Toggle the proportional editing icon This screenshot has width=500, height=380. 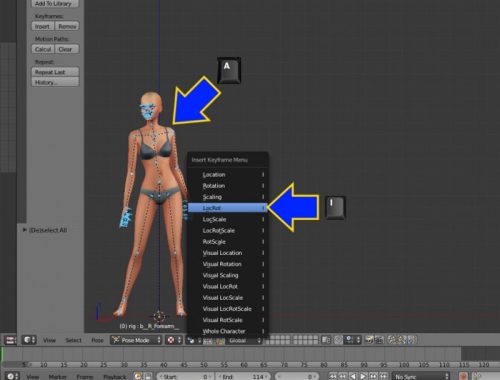coord(338,340)
